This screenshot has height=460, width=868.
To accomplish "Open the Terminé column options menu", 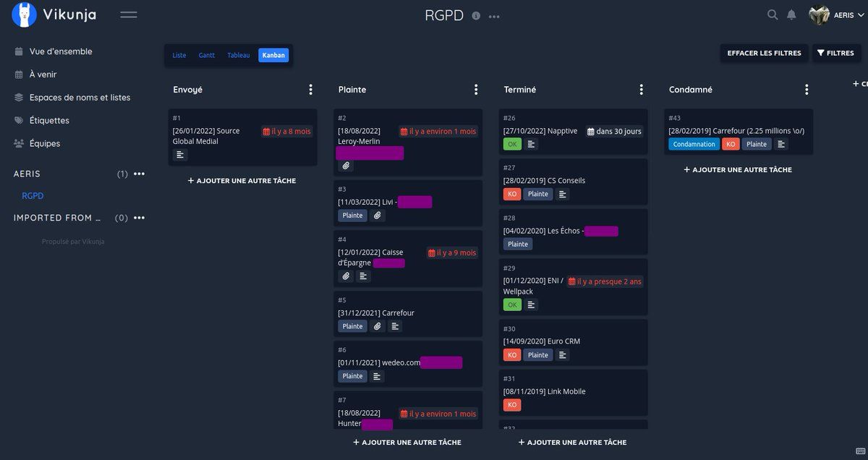I will pyautogui.click(x=642, y=90).
